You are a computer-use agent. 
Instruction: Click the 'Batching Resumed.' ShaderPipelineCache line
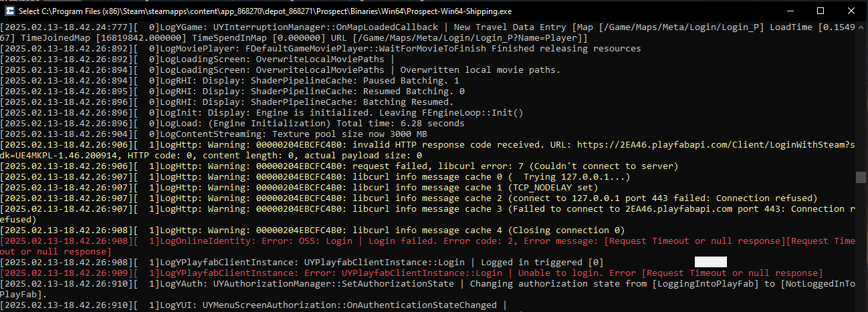tap(226, 102)
